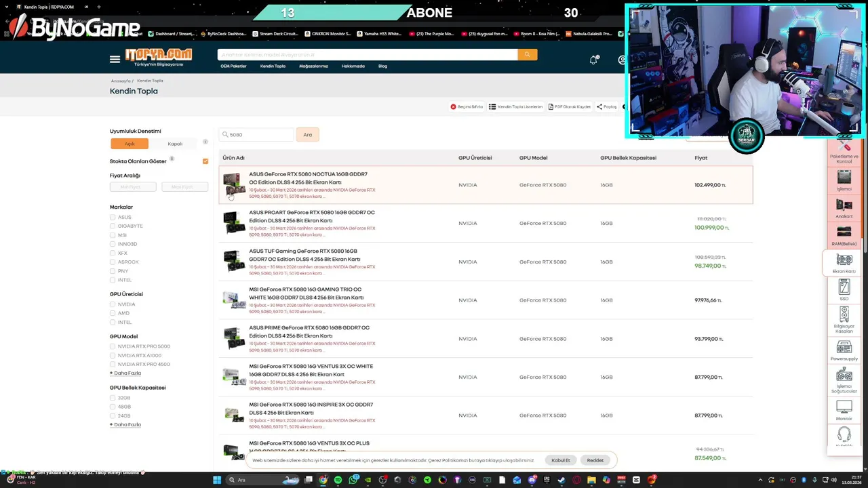Screen dimensions: 868x488
Task: Open the Blog menu item
Action: (x=382, y=66)
